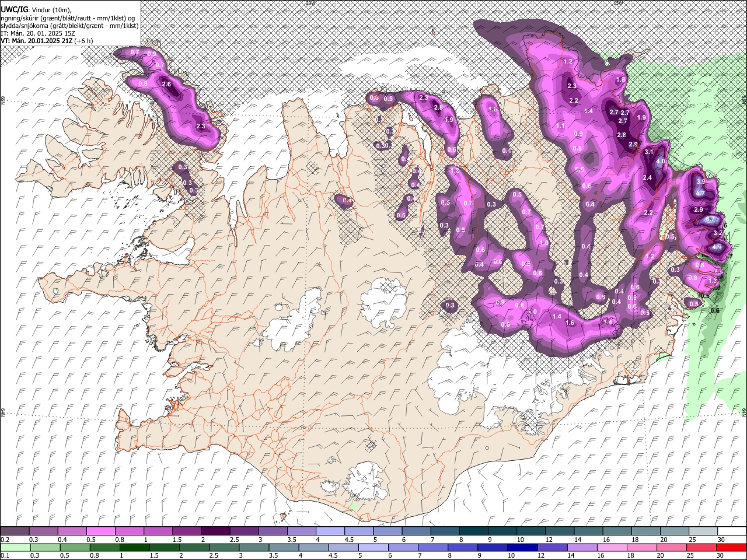The height and width of the screenshot is (560, 747).
Task: Click the '(+6 h)' forecast offset text
Action: tap(83, 41)
